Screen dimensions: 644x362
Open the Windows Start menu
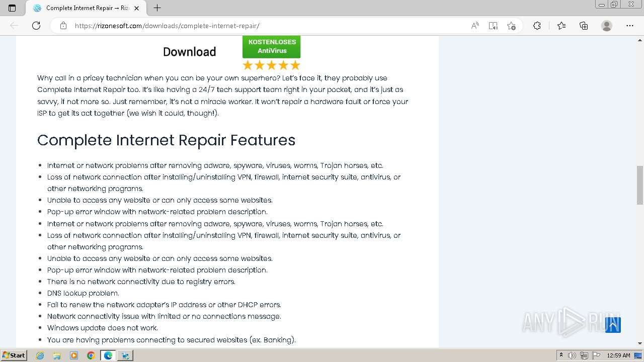[x=14, y=355]
